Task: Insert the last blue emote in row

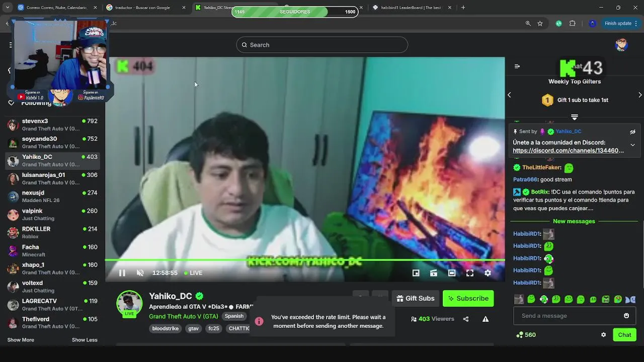Action: (x=630, y=299)
